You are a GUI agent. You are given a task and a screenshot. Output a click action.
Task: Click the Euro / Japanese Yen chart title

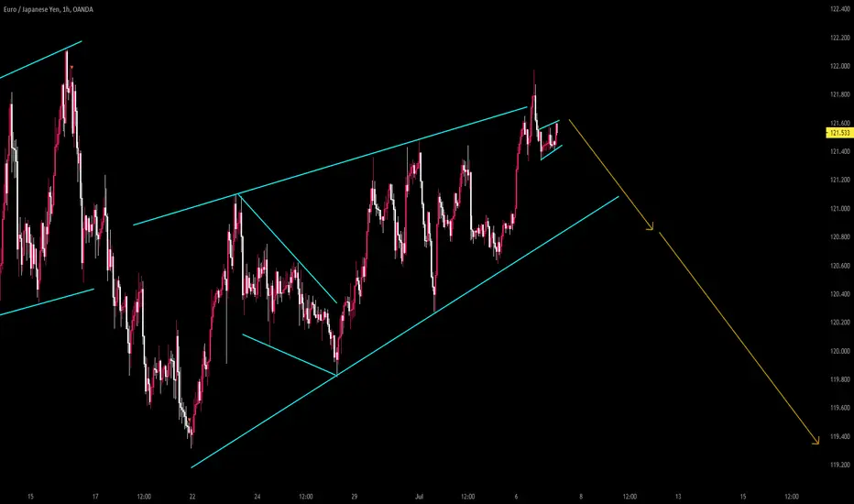[x=48, y=9]
